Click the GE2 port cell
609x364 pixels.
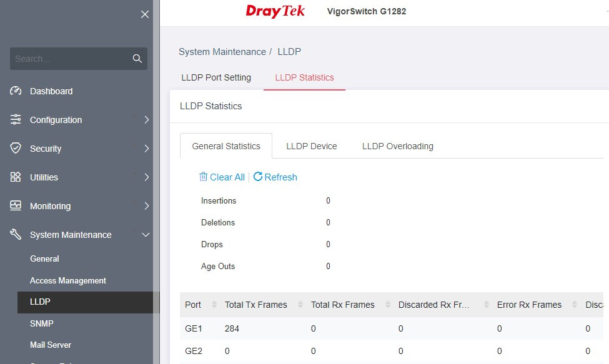tap(194, 351)
